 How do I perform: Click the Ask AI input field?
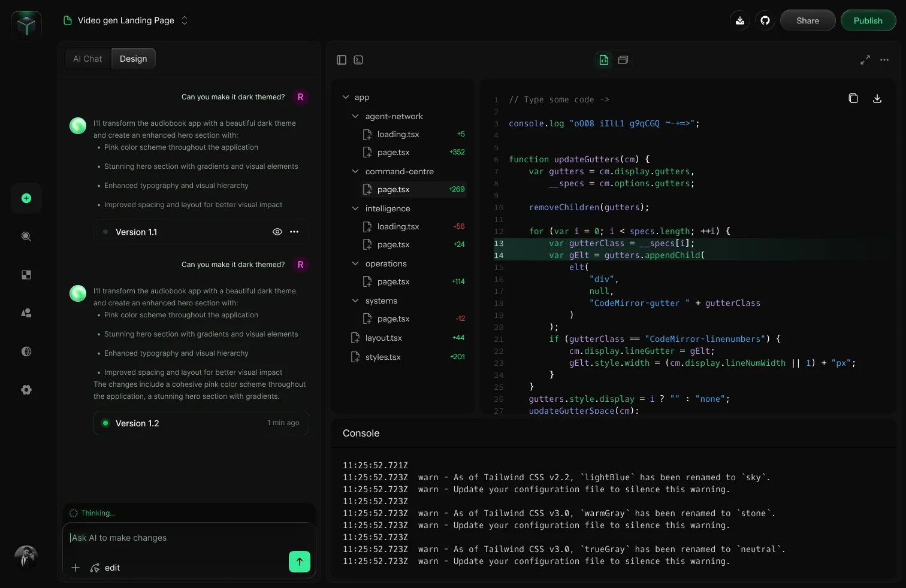tap(189, 538)
